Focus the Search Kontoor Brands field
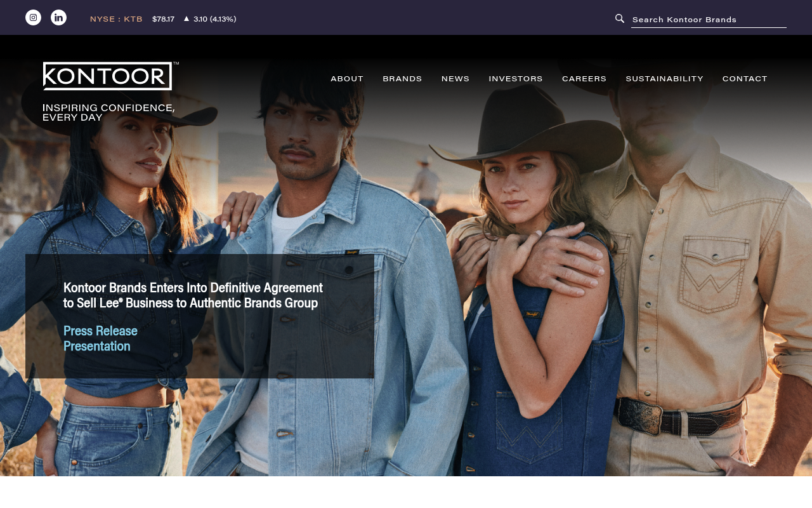The image size is (812, 508). click(x=709, y=19)
